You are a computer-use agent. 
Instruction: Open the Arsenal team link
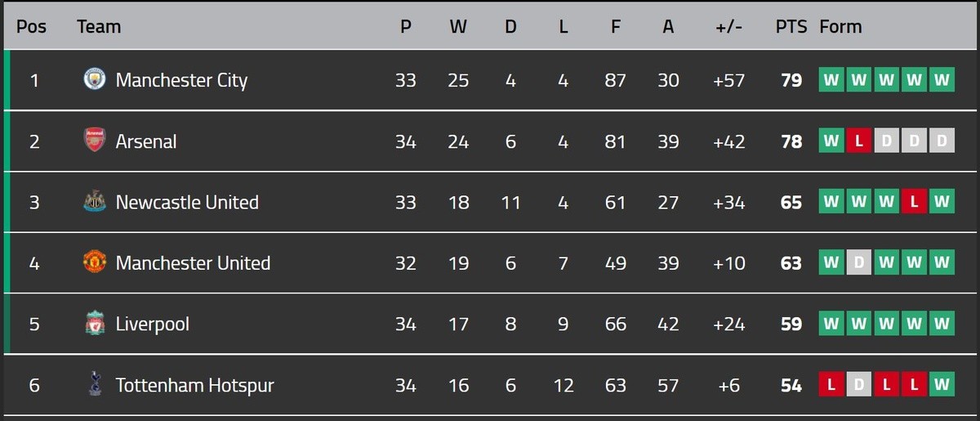(x=146, y=141)
